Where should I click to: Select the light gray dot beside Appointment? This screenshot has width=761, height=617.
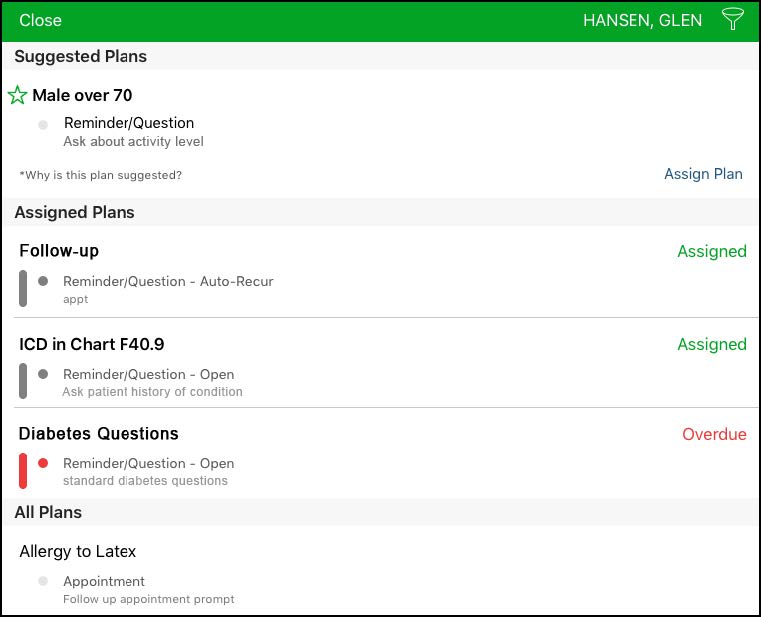coord(43,581)
